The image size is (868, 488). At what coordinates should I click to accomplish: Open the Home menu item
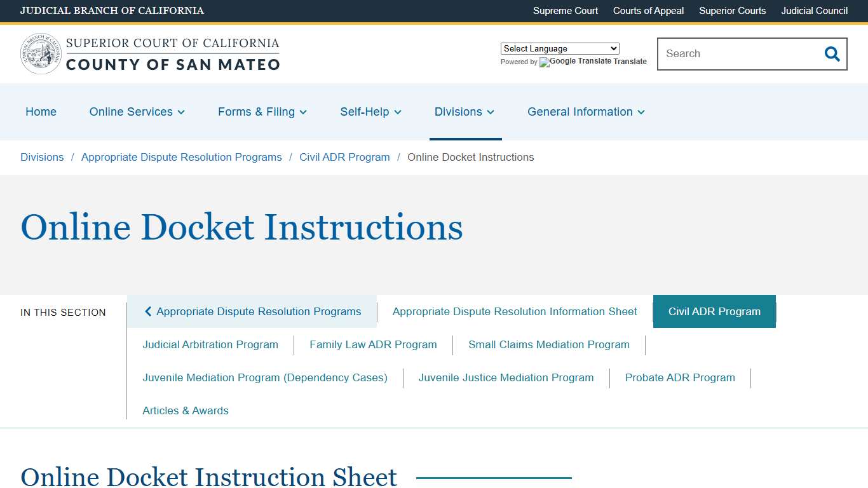click(x=41, y=112)
